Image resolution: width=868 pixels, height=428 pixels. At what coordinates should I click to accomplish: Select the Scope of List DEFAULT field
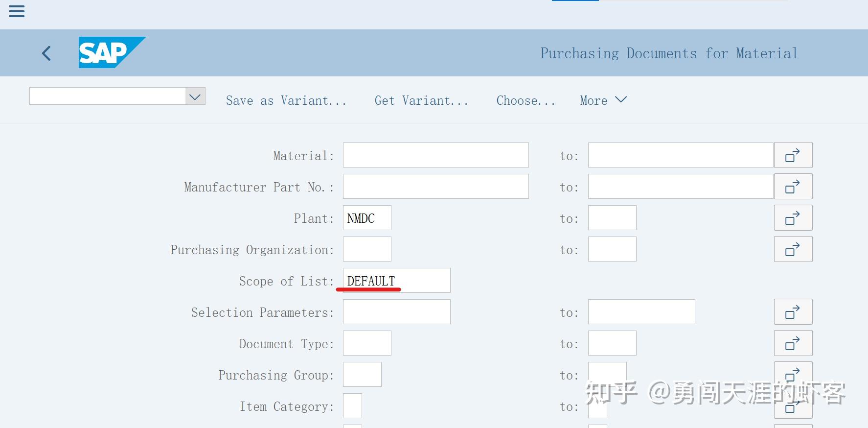click(396, 281)
